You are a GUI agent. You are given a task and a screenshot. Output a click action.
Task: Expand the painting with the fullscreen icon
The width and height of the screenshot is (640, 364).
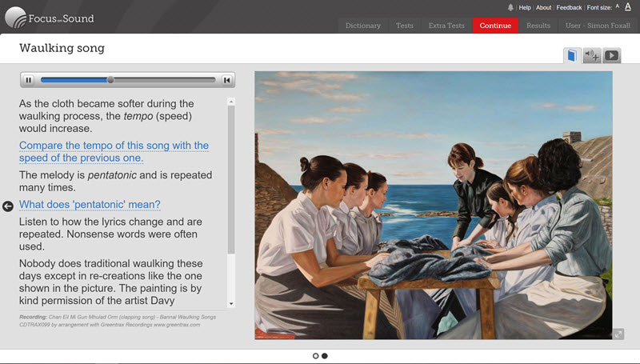pyautogui.click(x=618, y=334)
